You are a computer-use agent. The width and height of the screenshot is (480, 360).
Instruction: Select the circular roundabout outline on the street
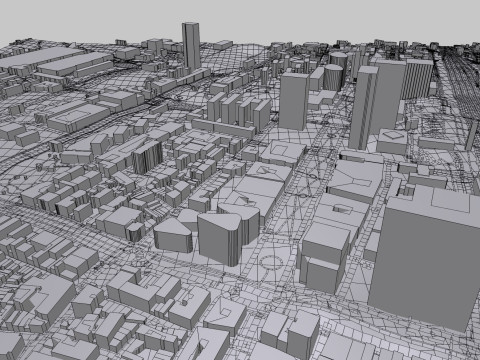click(x=271, y=262)
